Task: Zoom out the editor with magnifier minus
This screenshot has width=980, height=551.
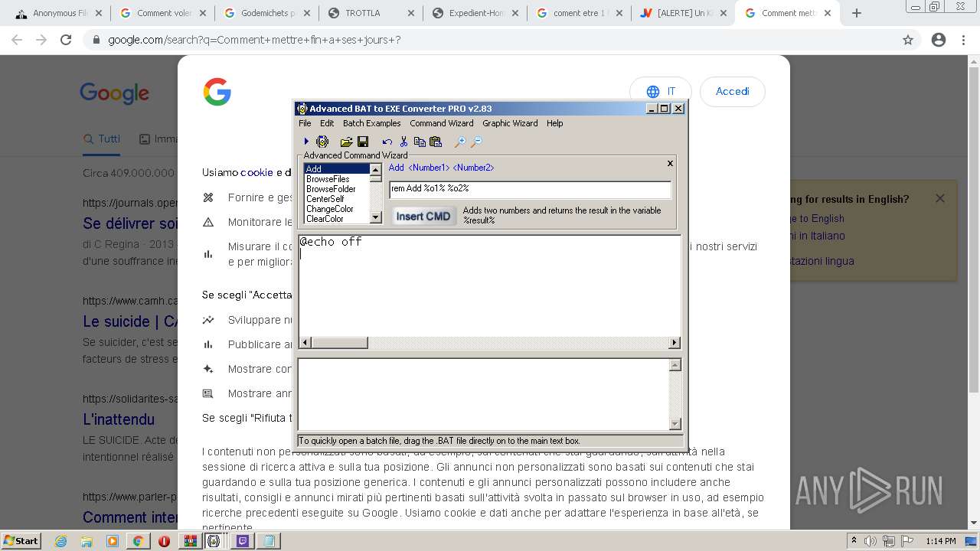Action: (476, 142)
